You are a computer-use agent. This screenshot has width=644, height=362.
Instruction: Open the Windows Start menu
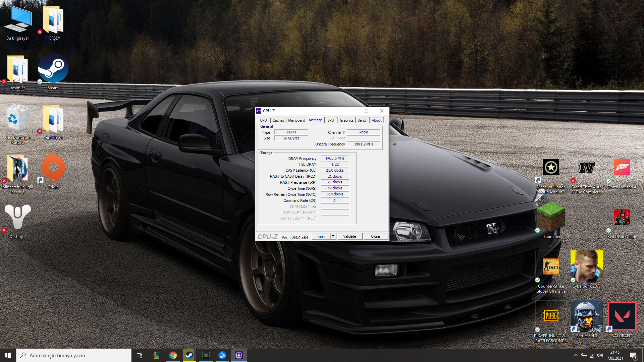coord(8,355)
